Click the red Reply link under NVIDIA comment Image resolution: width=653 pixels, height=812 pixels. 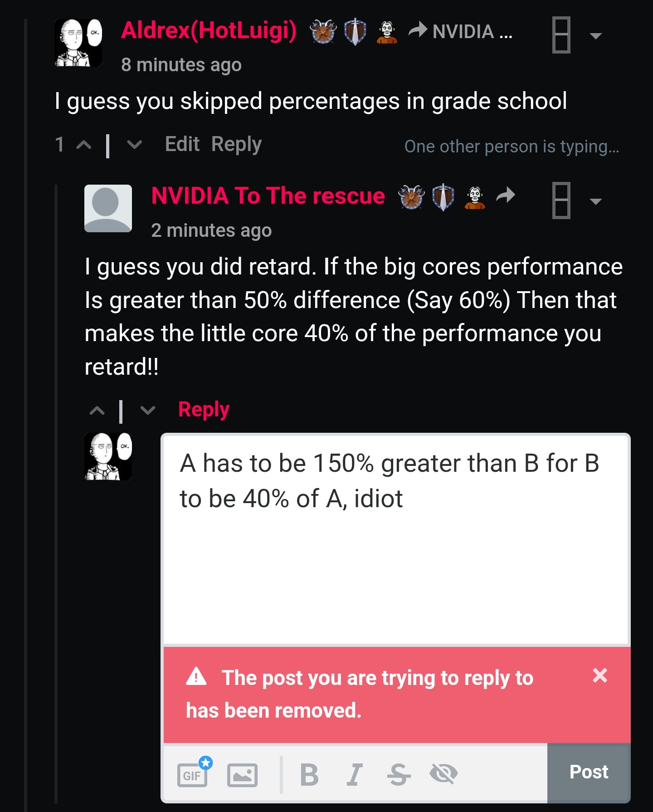point(204,410)
